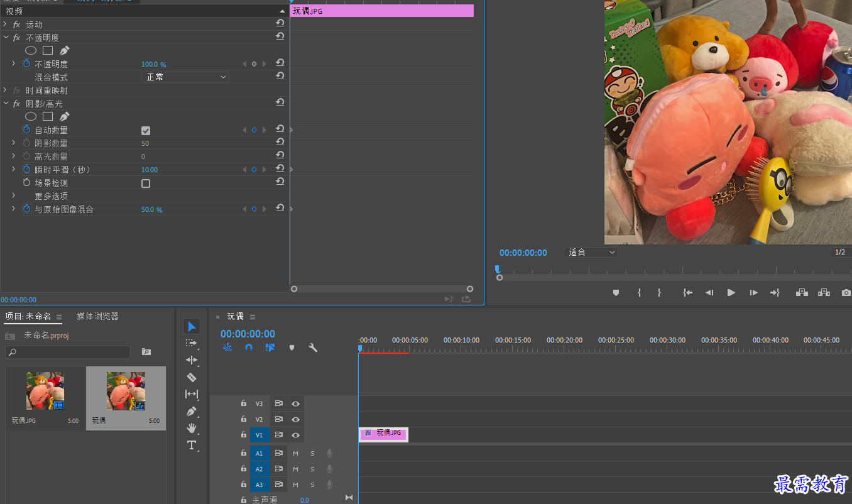Select the 项目: 未命名 tab
852x504 pixels.
(28, 316)
